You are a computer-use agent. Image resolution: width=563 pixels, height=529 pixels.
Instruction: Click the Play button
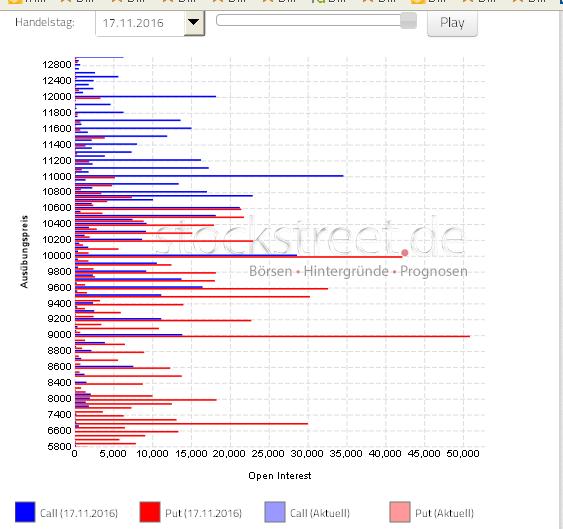[452, 23]
